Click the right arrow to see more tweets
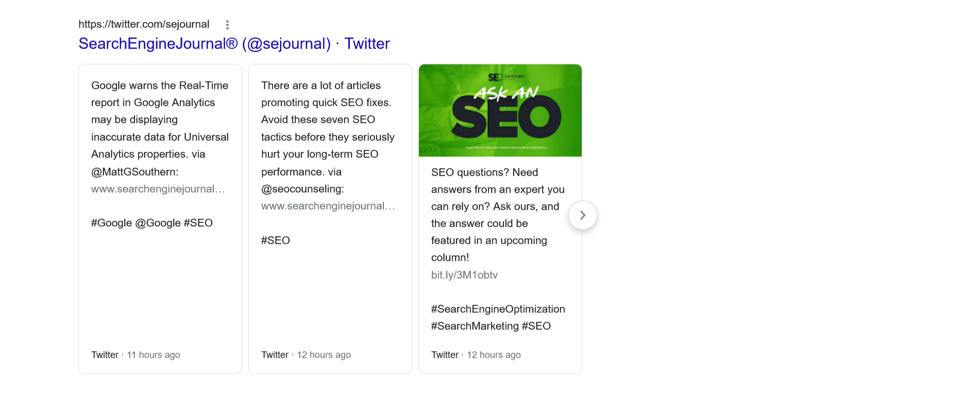980x396 pixels. click(x=582, y=215)
